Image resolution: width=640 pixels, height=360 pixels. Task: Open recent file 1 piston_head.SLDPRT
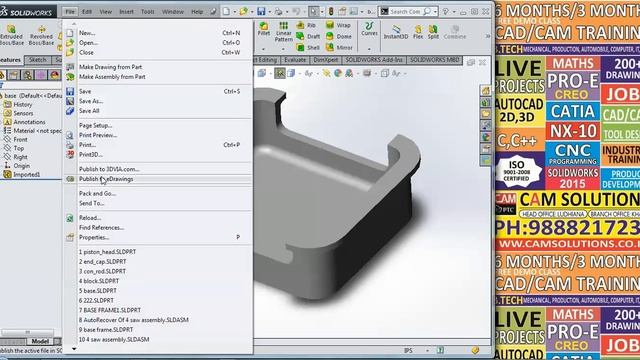[158, 252]
